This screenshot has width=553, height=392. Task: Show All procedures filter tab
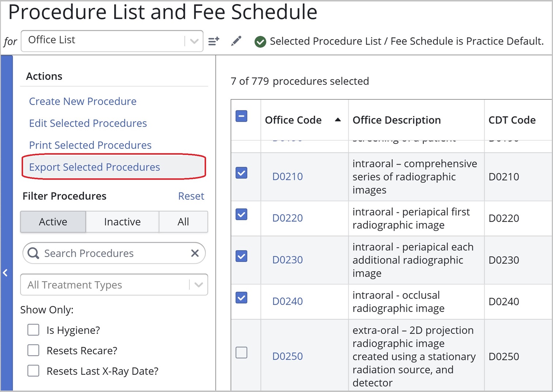[x=183, y=222]
